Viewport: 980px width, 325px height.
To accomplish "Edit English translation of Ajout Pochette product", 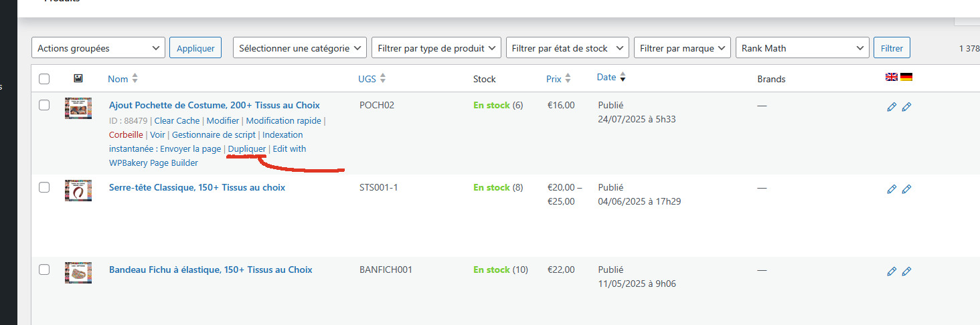I will [892, 107].
